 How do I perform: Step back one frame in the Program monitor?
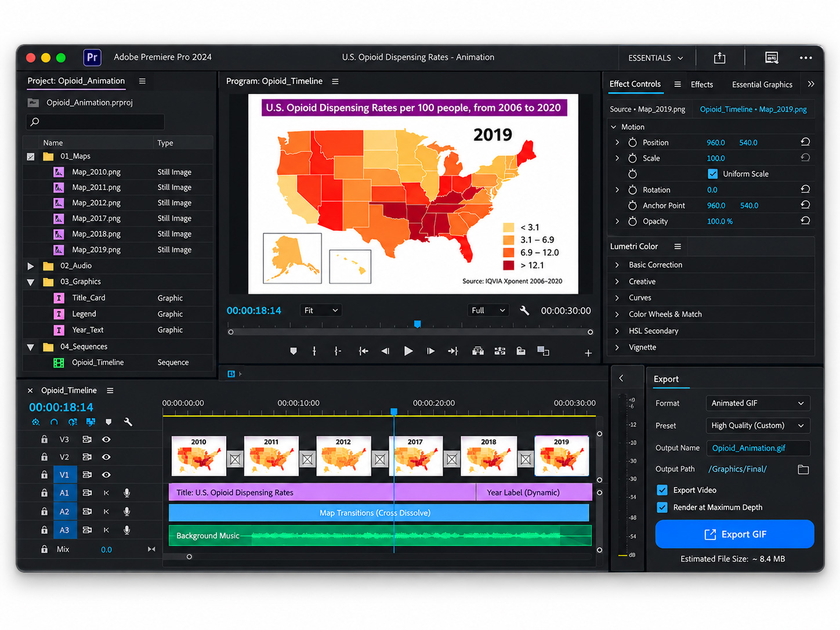tap(385, 351)
